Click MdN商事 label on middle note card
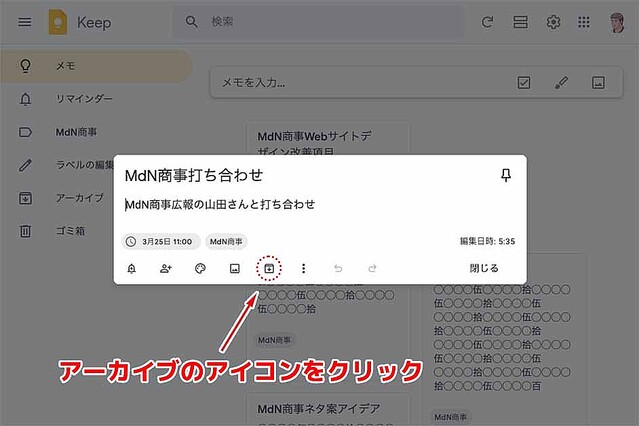Screen dimensions: 639x426 tap(274, 340)
